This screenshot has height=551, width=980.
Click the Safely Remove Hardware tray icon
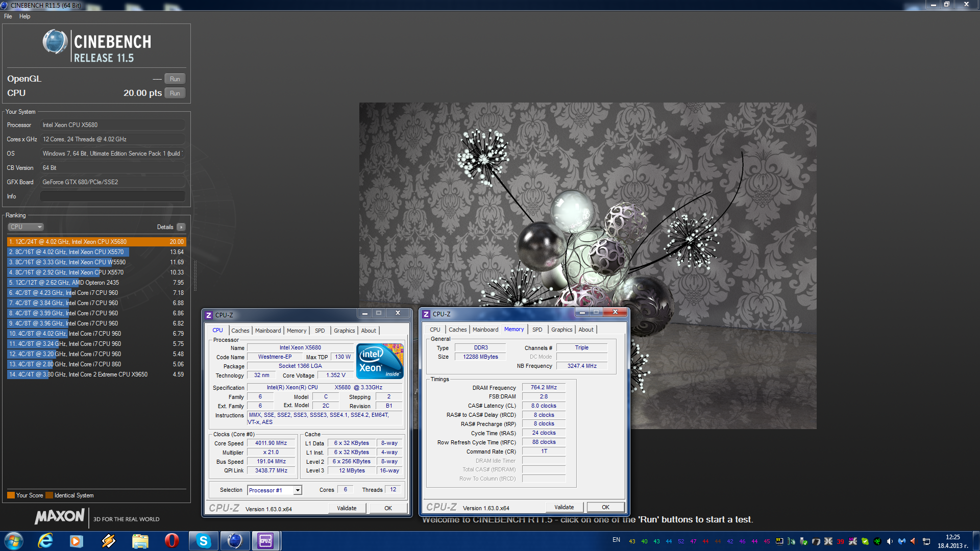pyautogui.click(x=804, y=541)
